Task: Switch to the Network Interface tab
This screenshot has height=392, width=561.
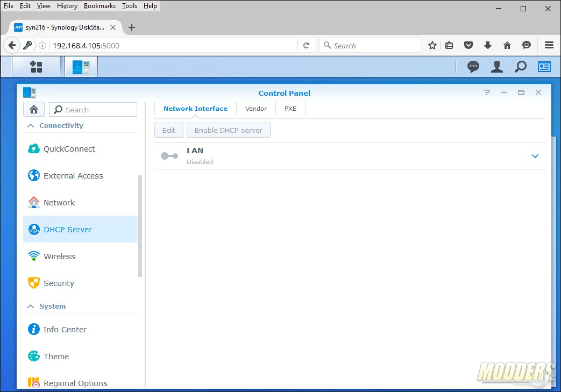Action: tap(195, 109)
